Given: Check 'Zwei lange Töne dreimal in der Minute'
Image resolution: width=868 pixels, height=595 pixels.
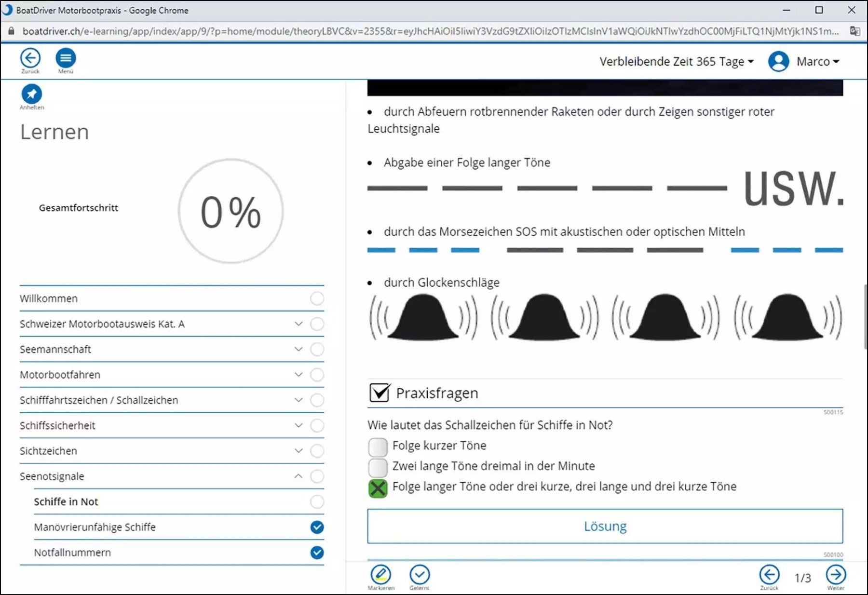Looking at the screenshot, I should [378, 467].
